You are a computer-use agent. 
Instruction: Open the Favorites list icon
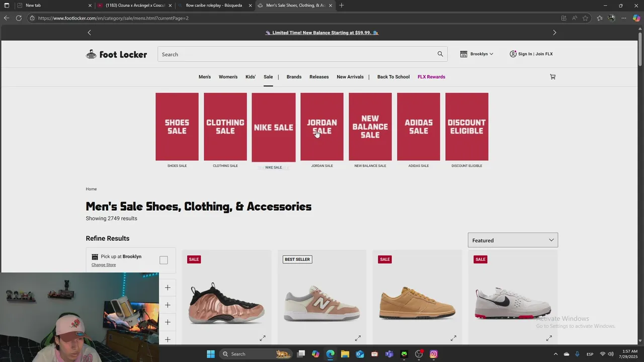click(600, 18)
